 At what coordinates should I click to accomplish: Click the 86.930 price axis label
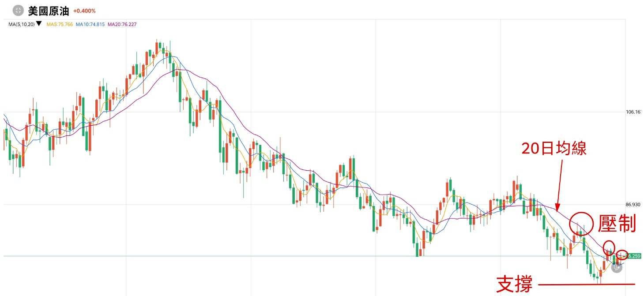tap(633, 205)
